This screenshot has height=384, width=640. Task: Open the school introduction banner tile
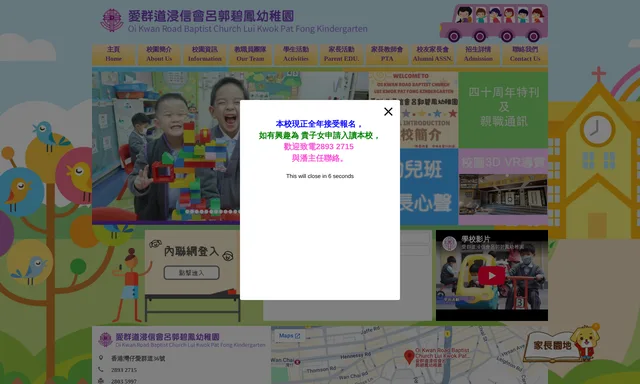413,109
